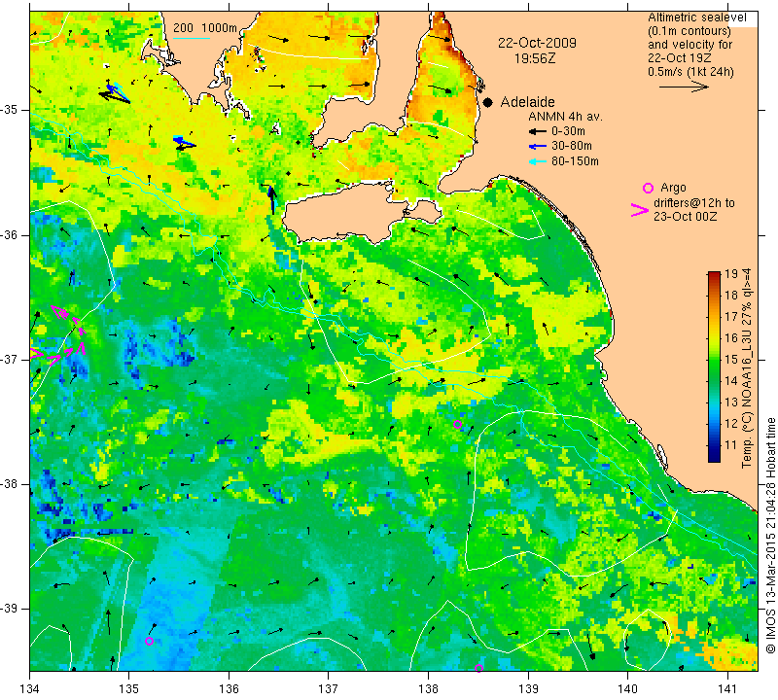Click the longitude axis label 140
The width and height of the screenshot is (778, 700).
click(x=627, y=688)
